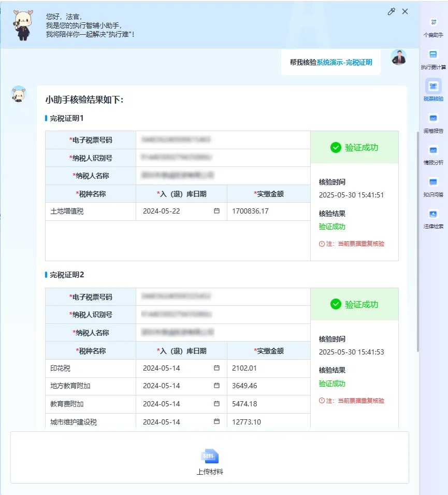Open the 知识问答 assistant

tap(434, 187)
